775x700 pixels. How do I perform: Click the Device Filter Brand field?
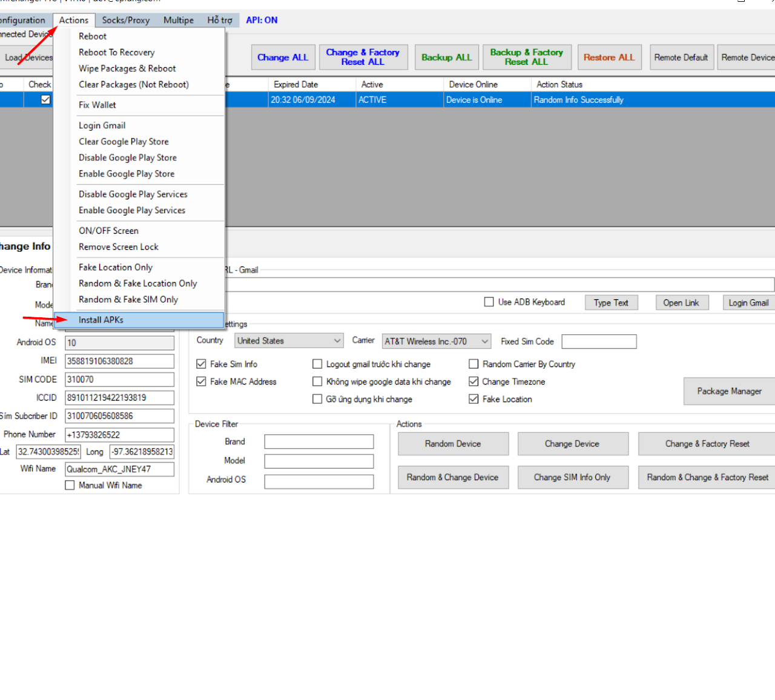pos(319,442)
